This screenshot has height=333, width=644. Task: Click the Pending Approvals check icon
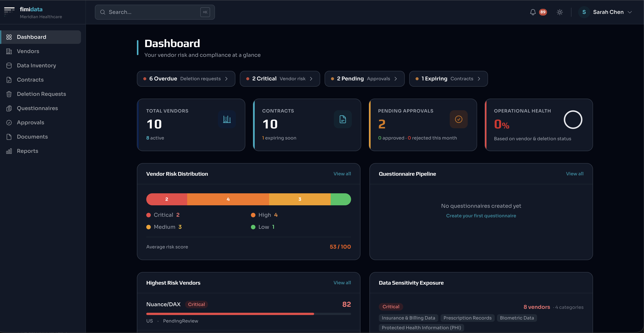pos(459,119)
